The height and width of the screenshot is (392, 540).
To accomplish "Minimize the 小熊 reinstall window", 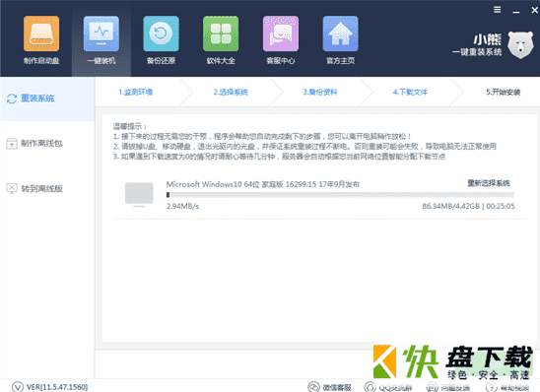I will tap(516, 12).
